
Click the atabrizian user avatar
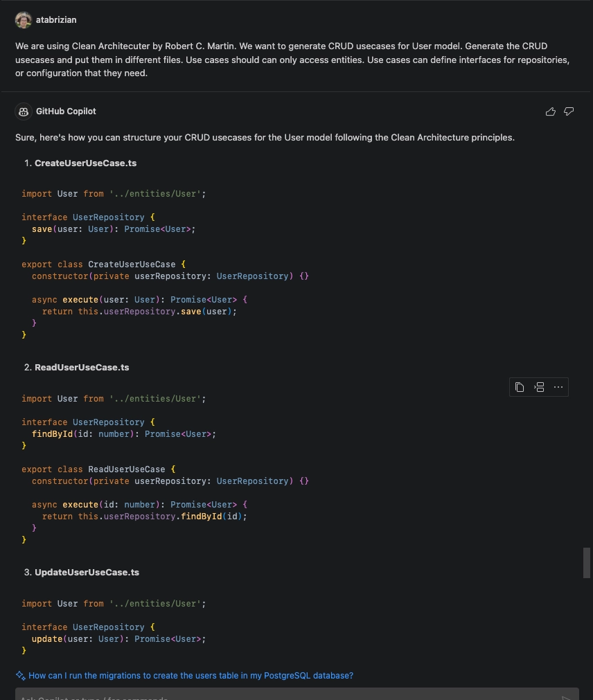24,20
